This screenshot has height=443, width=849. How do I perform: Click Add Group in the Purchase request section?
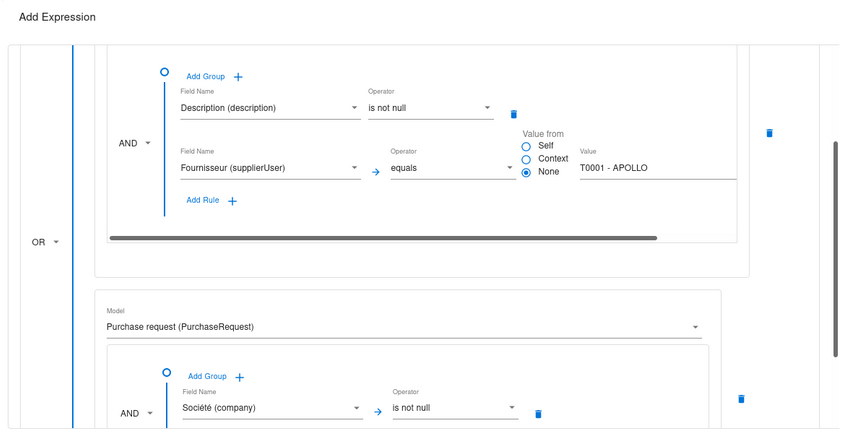(207, 376)
